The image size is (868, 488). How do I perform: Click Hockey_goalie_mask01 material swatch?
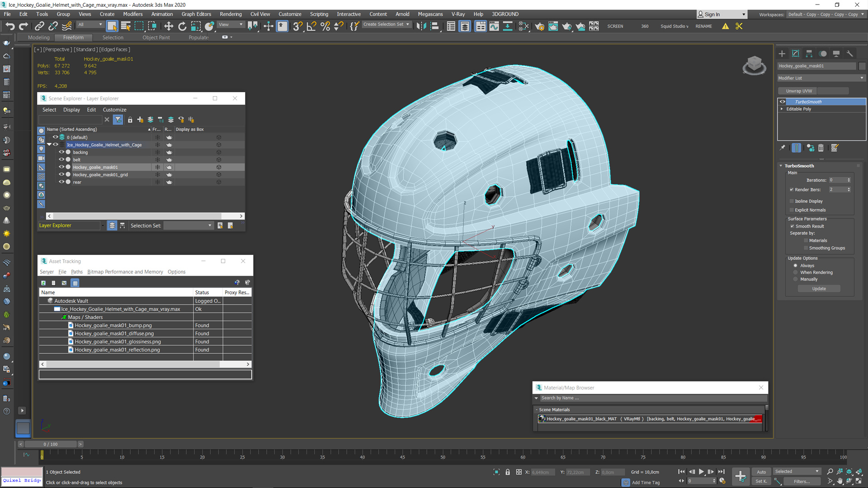click(542, 419)
